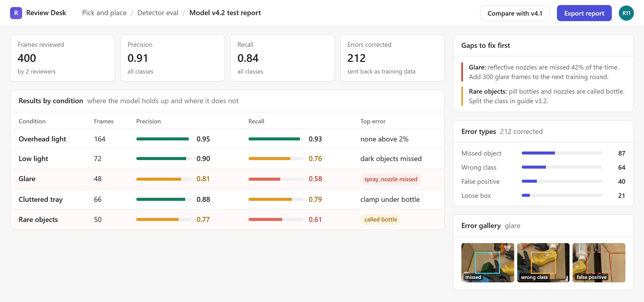Open Detector eval breadcrumb
This screenshot has height=302, width=644.
click(x=158, y=13)
